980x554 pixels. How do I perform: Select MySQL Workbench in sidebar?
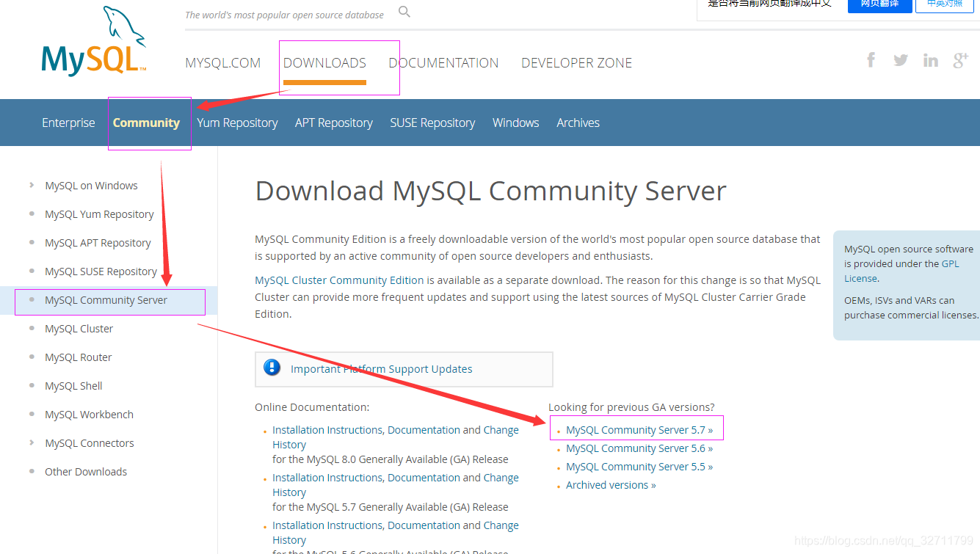point(89,415)
